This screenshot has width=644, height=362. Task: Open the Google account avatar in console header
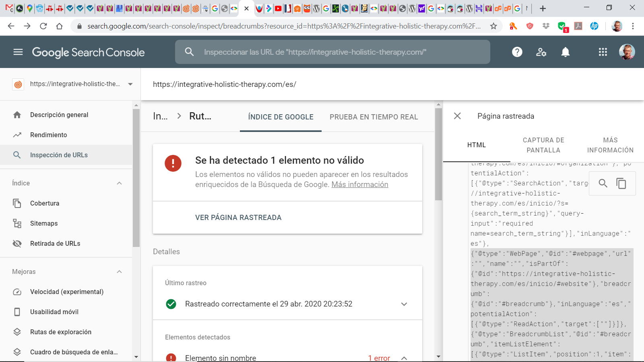tap(627, 52)
